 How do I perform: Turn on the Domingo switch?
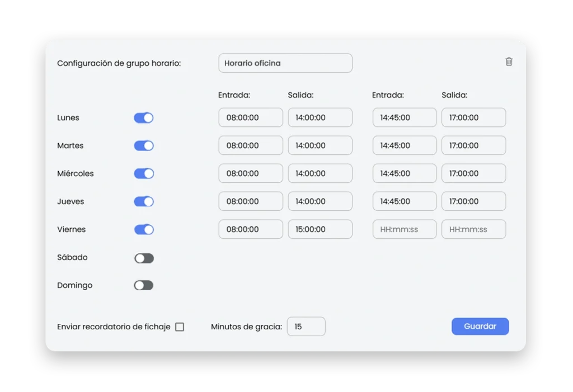pyautogui.click(x=143, y=286)
